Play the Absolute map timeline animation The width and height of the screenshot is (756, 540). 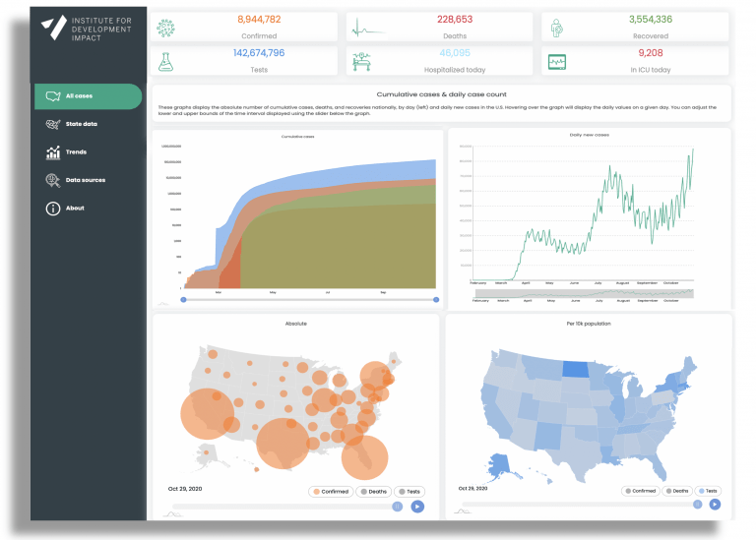pos(417,507)
